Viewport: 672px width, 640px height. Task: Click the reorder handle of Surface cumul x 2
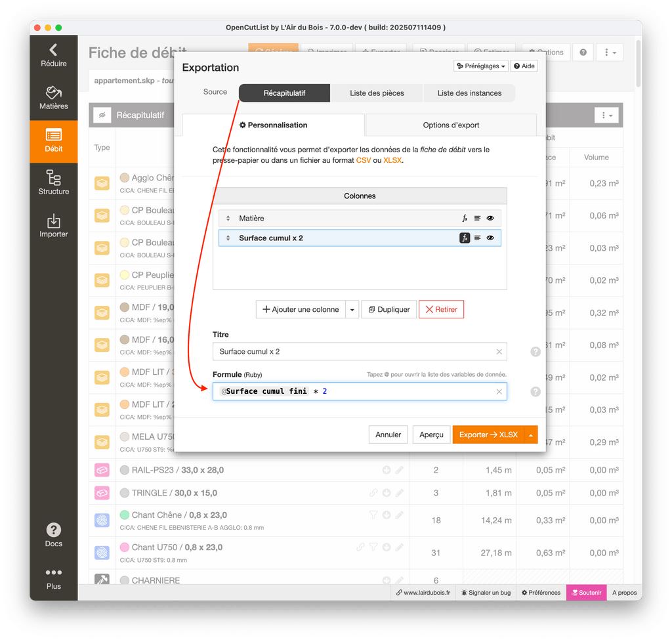point(228,238)
